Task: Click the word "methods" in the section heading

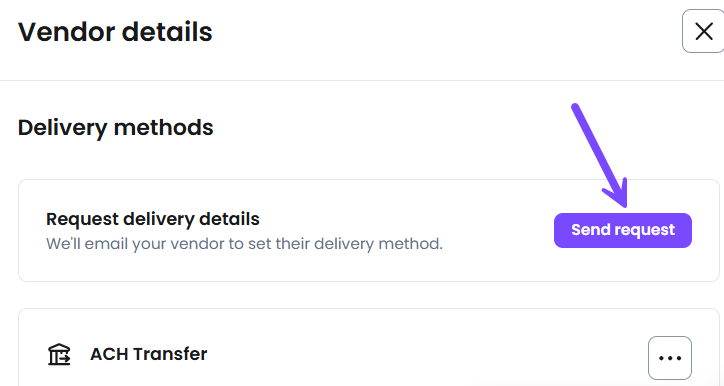Action: tap(163, 127)
